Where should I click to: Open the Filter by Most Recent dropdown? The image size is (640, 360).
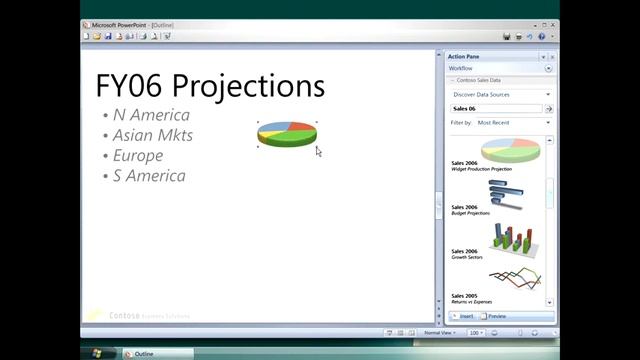click(x=514, y=122)
